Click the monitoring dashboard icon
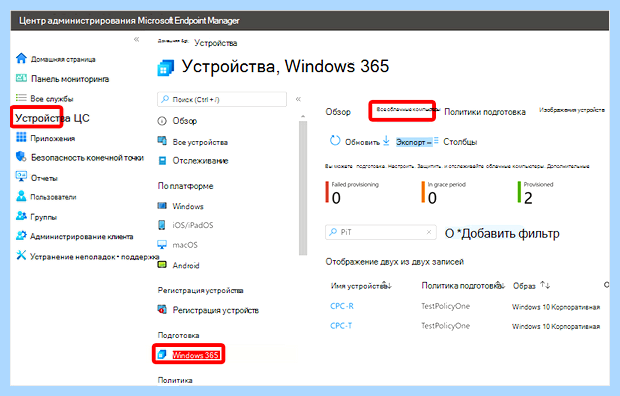 click(x=21, y=78)
